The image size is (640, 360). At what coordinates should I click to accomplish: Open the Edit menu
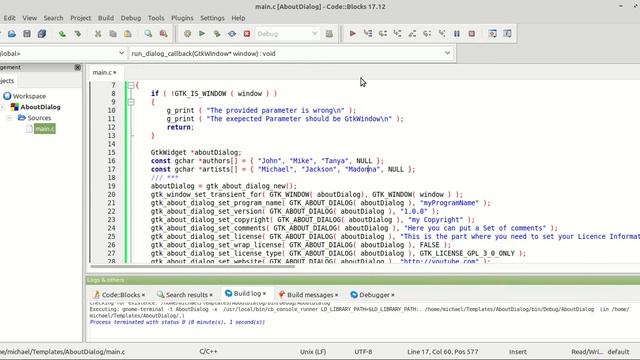[9, 18]
